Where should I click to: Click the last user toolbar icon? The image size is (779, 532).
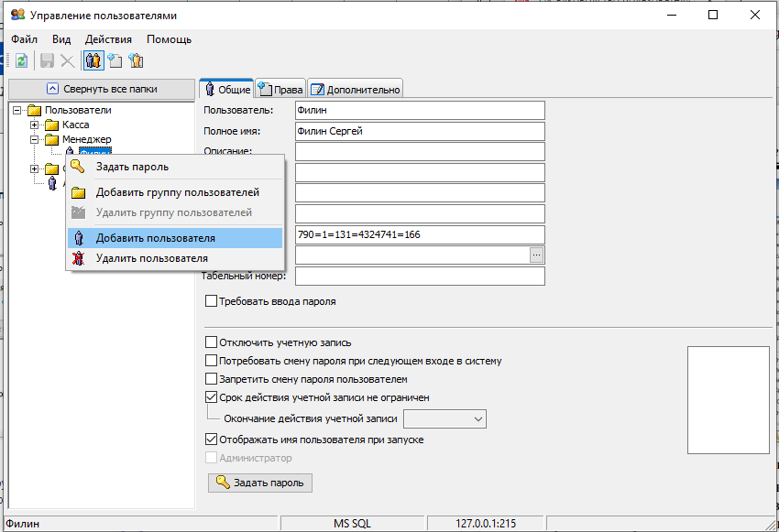[137, 61]
